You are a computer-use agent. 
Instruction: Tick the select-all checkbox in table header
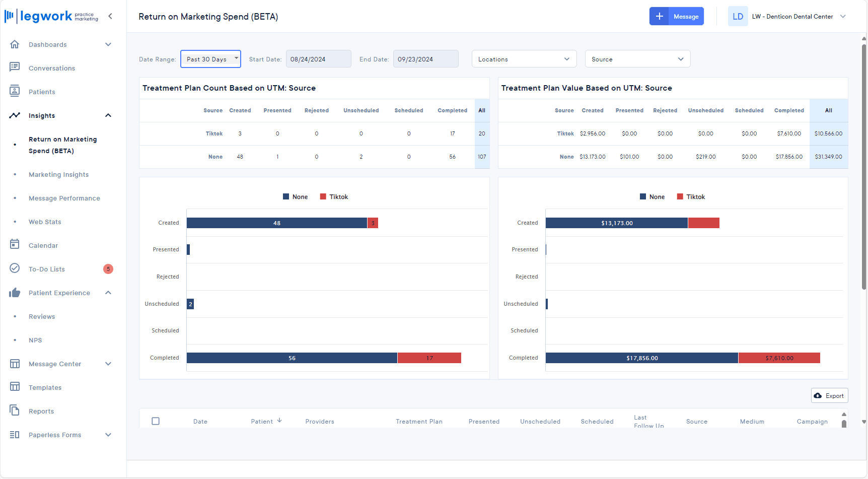pos(156,421)
